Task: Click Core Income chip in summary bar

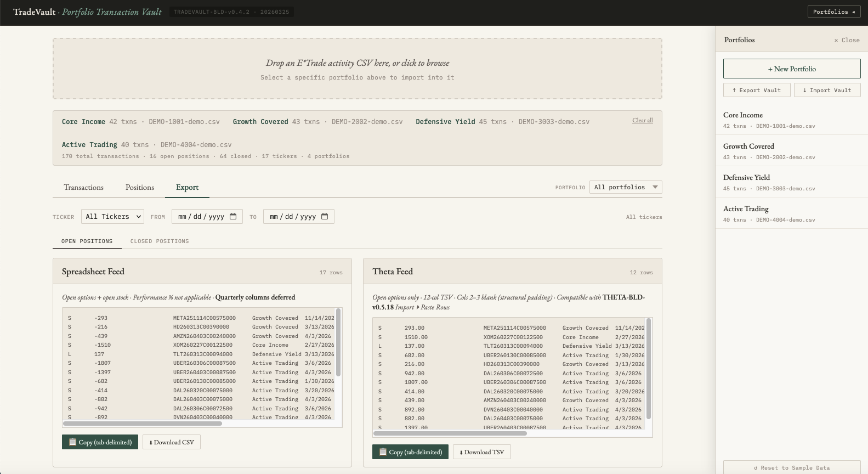Action: (140, 122)
